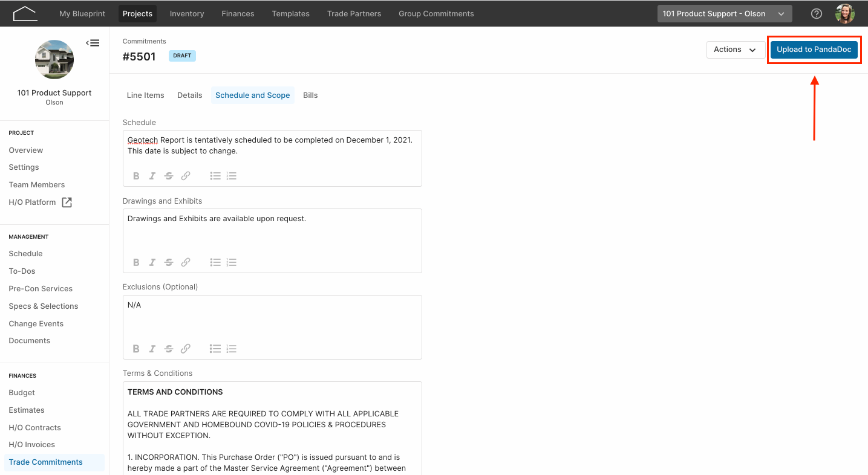Add bulleted list in the Schedule editor
The width and height of the screenshot is (868, 475).
[215, 176]
